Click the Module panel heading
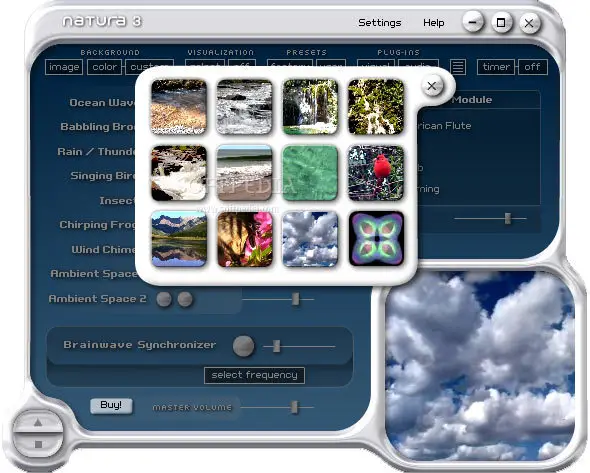The image size is (590, 473). (x=472, y=100)
